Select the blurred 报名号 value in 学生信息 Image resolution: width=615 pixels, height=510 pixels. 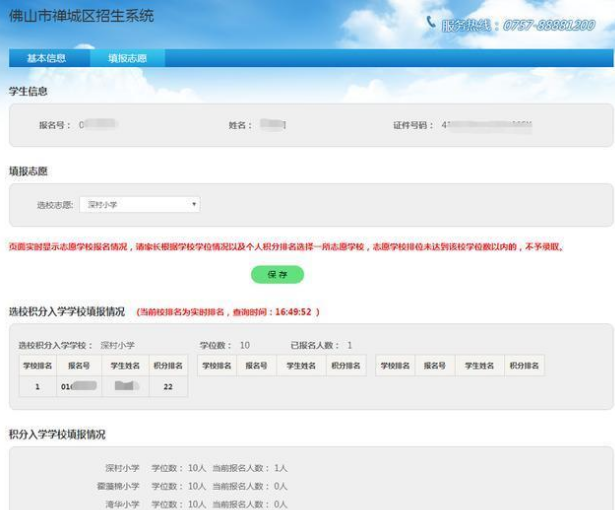point(98,125)
